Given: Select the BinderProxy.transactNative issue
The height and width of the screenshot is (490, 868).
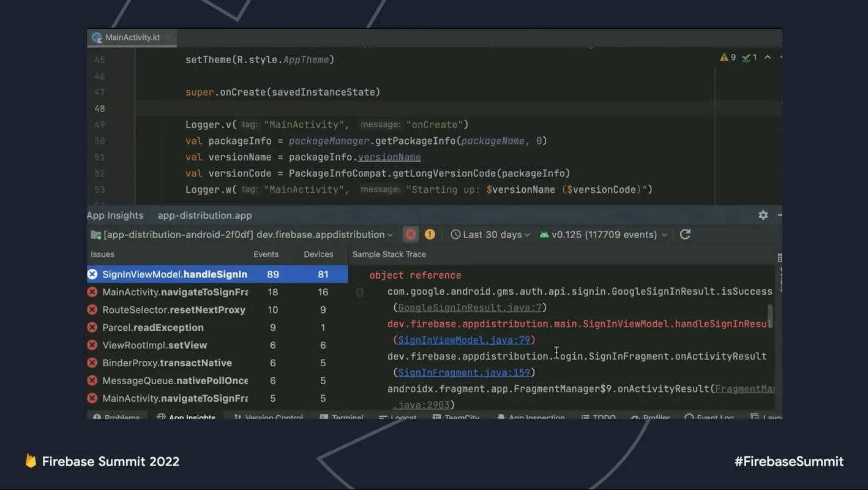Looking at the screenshot, I should coord(217,363).
